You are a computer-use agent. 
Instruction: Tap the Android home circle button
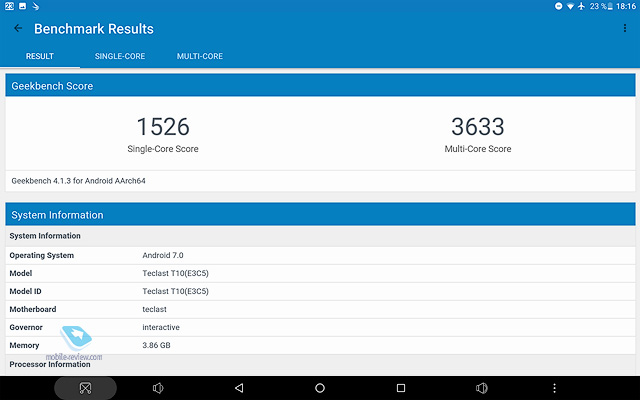click(320, 388)
